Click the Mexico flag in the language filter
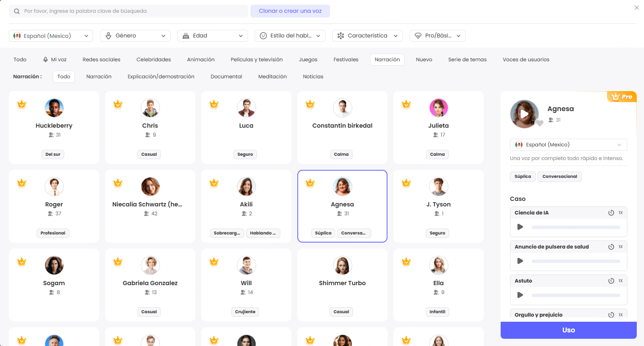This screenshot has width=644, height=346. click(x=17, y=36)
